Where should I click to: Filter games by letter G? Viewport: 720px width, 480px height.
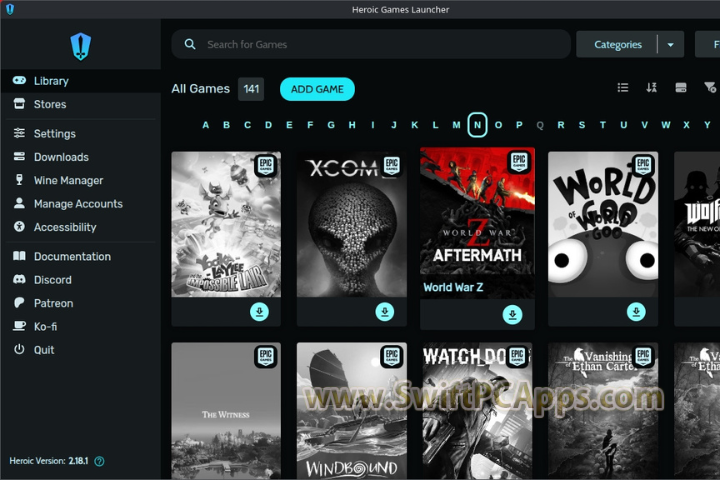click(331, 125)
